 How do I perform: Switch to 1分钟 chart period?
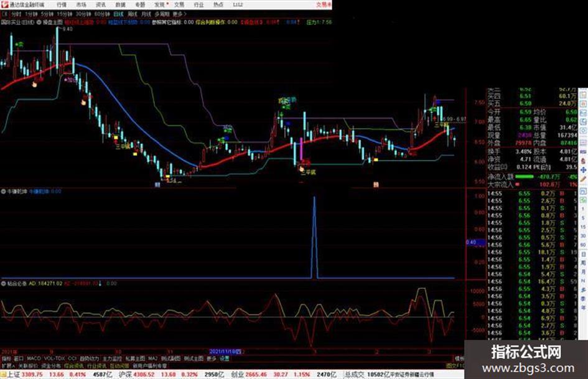click(32, 14)
